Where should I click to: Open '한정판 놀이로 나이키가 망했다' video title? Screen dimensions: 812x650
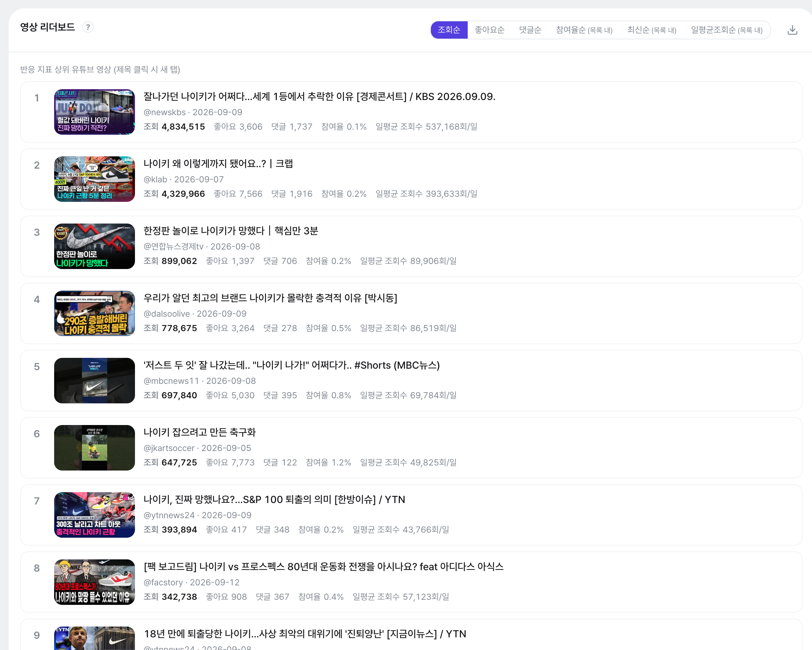(231, 231)
